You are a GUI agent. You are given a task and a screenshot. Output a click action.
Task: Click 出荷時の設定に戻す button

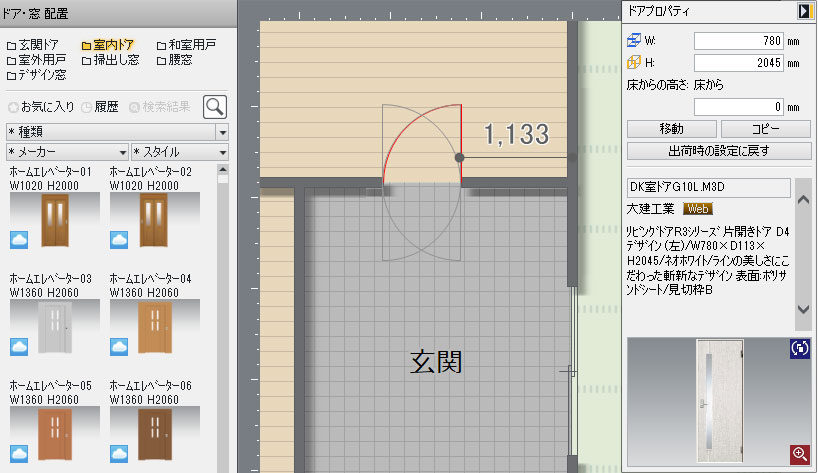point(718,151)
